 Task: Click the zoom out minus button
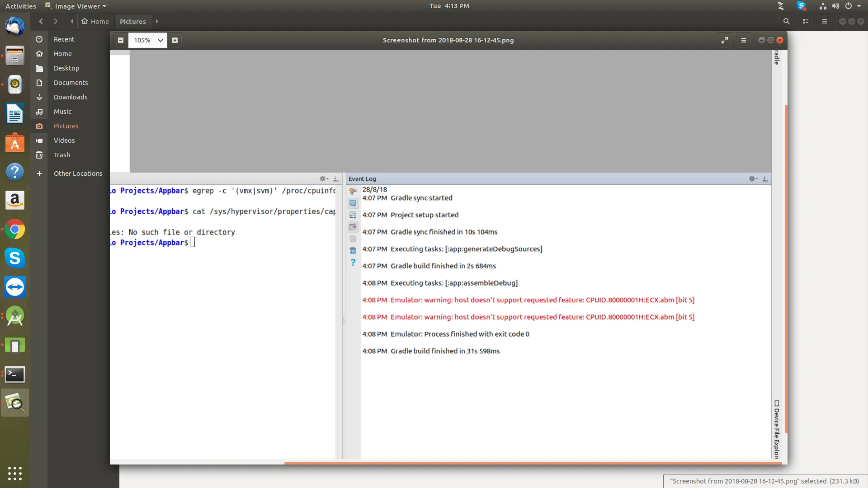[x=121, y=40]
